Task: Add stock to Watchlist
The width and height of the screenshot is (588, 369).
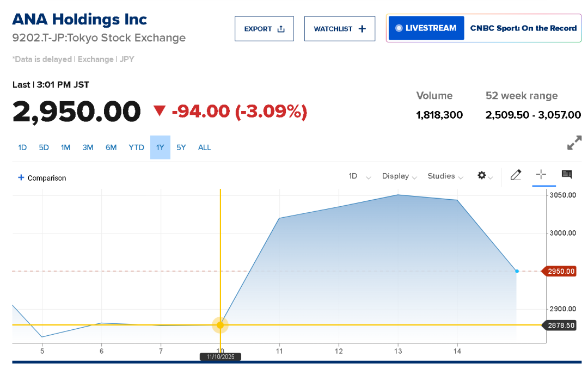Action: click(x=340, y=29)
